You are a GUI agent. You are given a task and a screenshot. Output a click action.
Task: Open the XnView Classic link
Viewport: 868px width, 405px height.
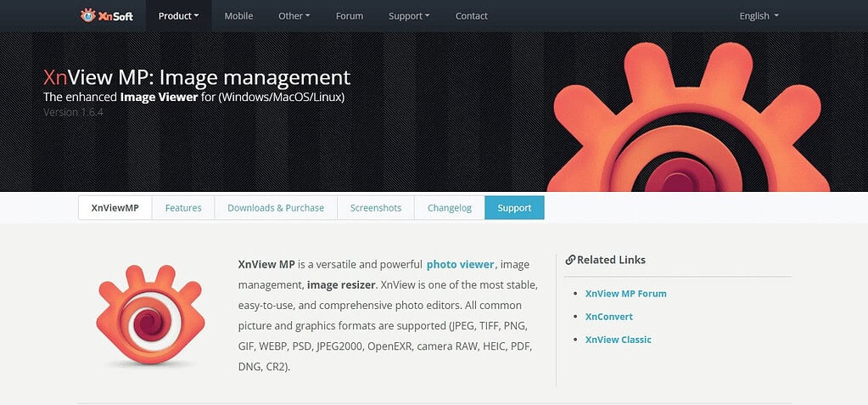pos(619,340)
